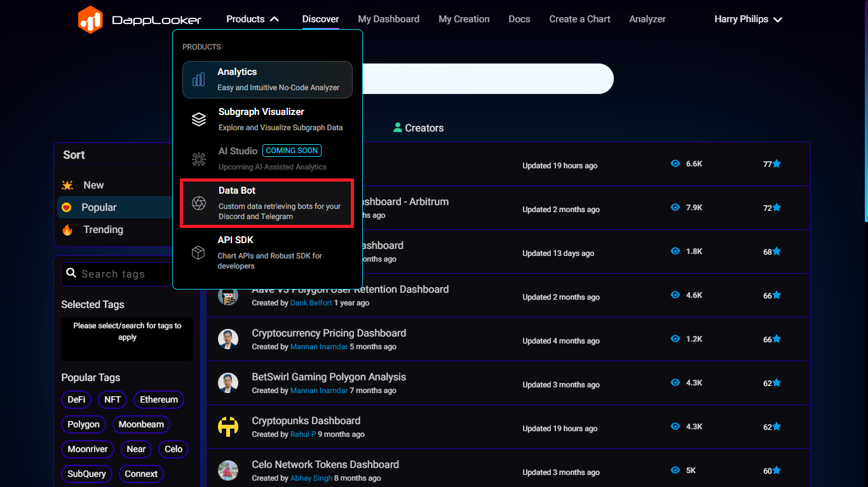Screen dimensions: 868x487
Task: Open Mannan Inamdar's profile on BetSwirl dashboard
Action: coord(318,390)
